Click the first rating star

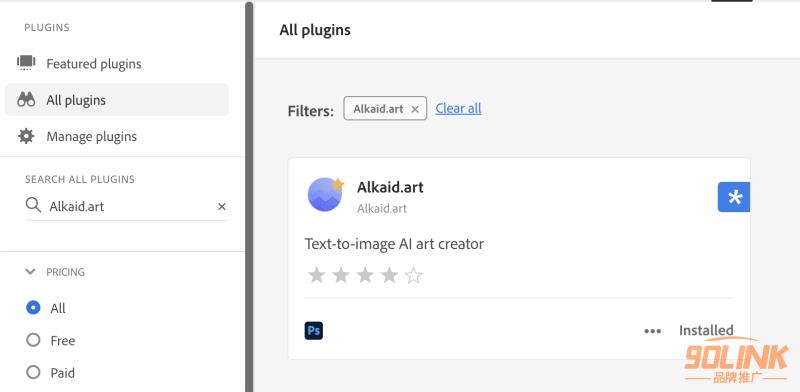click(317, 276)
